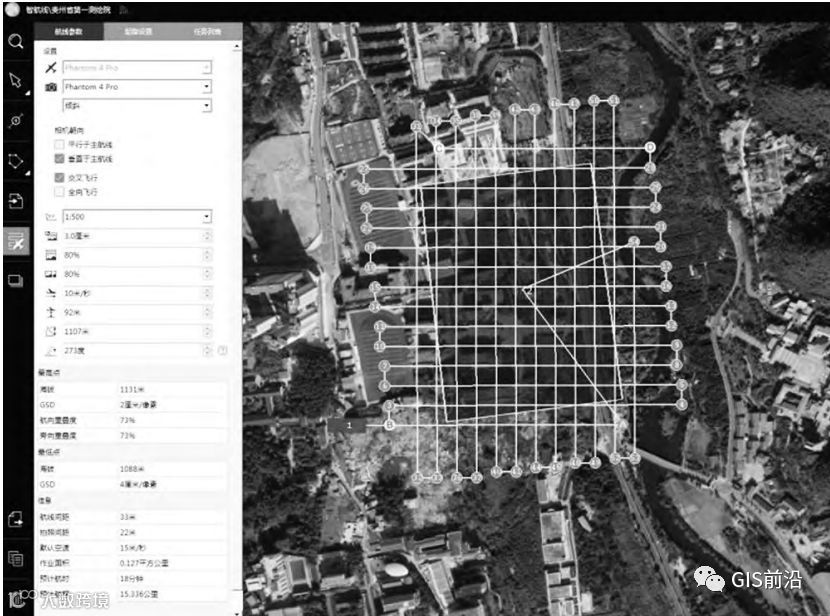The width and height of the screenshot is (830, 616).
Task: Open the 1:500 scale dropdown
Action: [x=137, y=216]
